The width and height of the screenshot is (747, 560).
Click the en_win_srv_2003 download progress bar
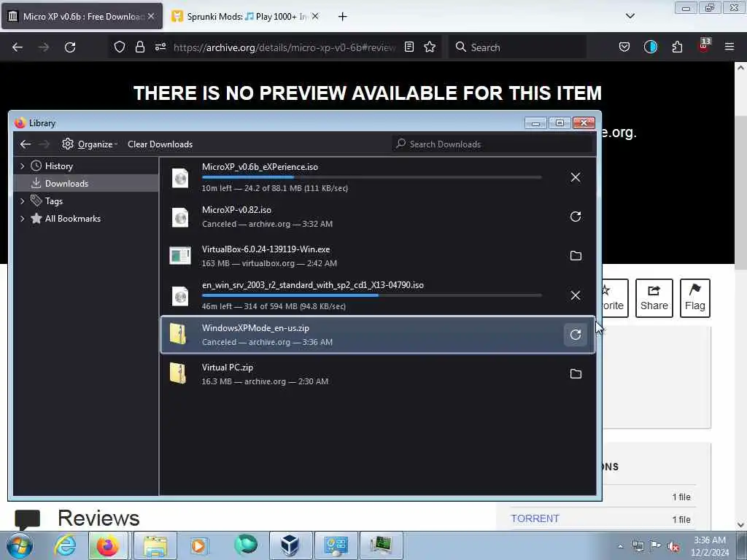click(x=371, y=295)
